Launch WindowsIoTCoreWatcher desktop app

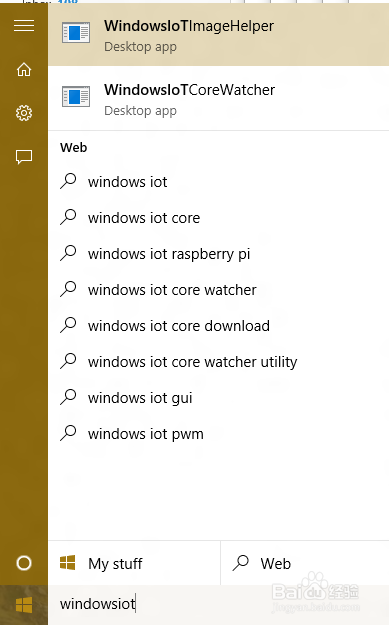(218, 99)
